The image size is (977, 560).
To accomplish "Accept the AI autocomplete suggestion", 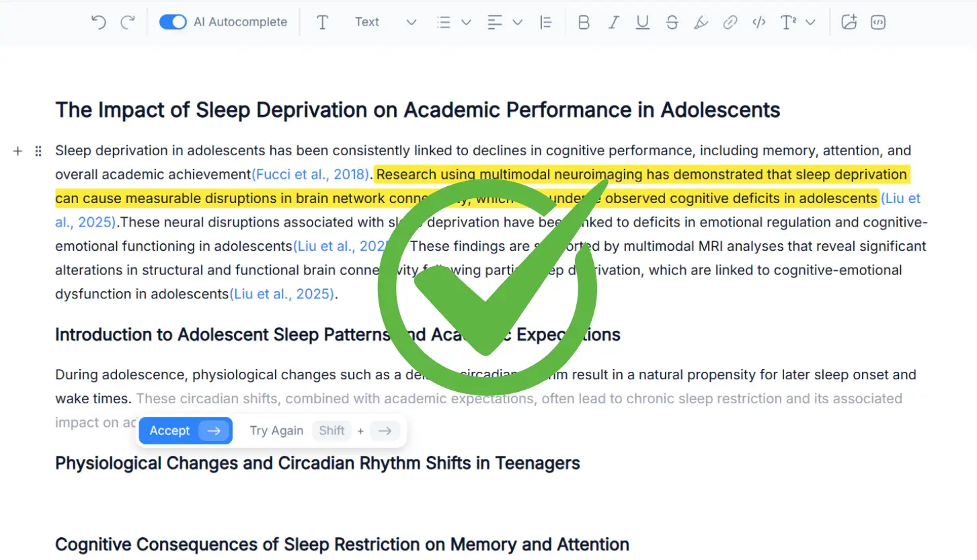I will (x=185, y=431).
